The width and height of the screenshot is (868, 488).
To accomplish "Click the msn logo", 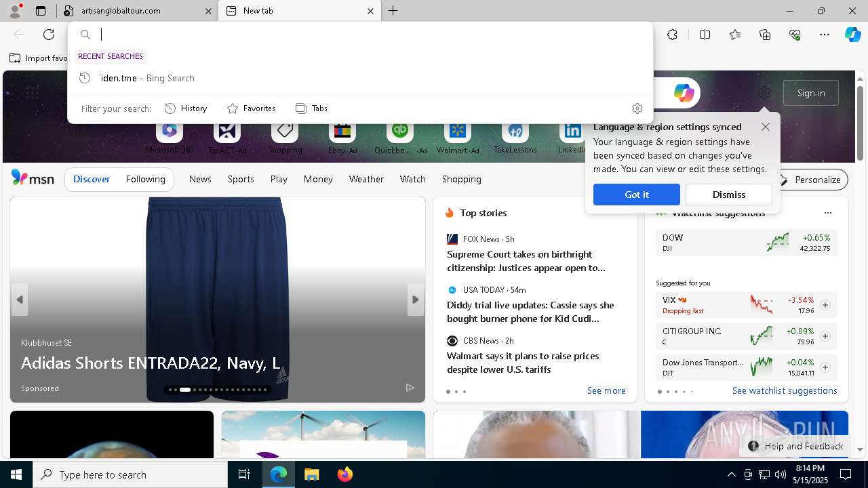I will pos(33,178).
